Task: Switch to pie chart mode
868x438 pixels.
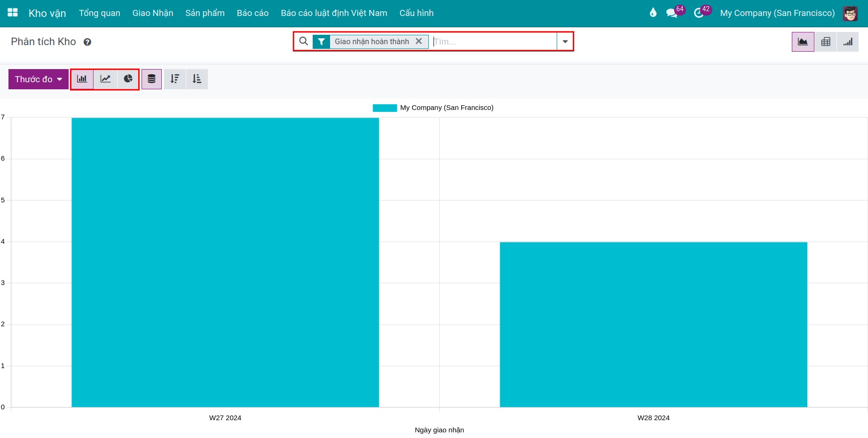Action: (128, 79)
